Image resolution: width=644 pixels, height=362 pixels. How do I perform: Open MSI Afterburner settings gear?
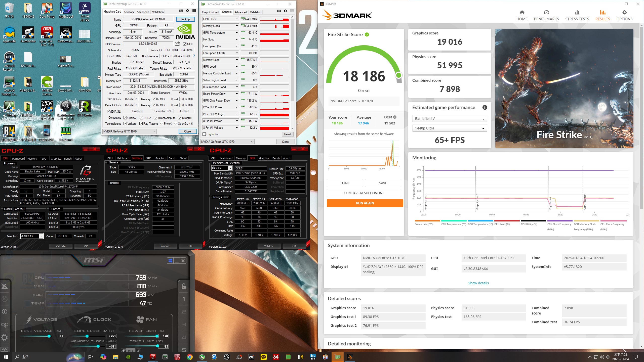tap(5, 338)
